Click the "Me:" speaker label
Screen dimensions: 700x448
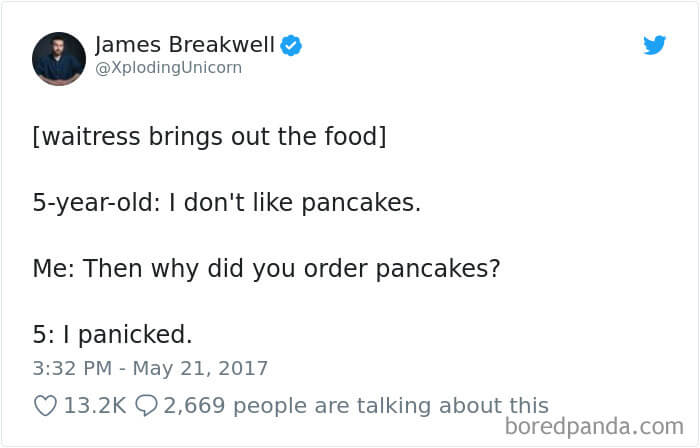click(52, 269)
